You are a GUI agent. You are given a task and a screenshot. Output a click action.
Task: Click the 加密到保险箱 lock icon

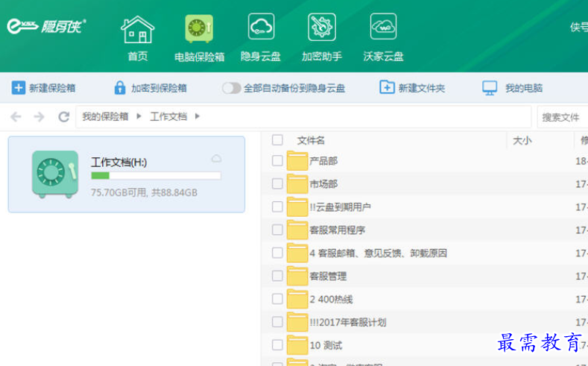(x=119, y=88)
